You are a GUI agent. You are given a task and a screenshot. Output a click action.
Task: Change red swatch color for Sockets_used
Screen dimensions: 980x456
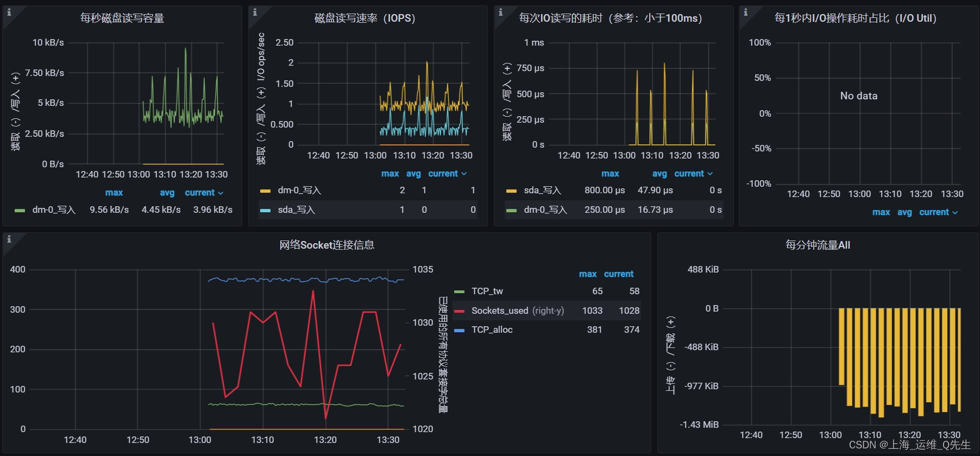tap(459, 311)
